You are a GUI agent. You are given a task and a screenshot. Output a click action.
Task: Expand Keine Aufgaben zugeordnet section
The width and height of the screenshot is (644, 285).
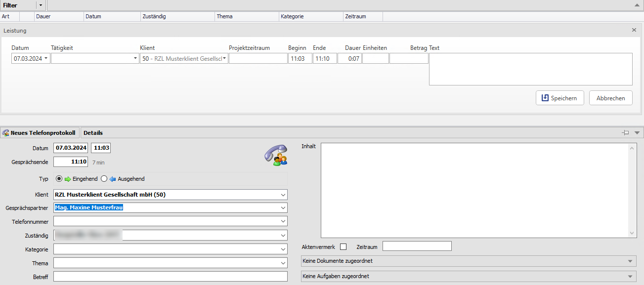pyautogui.click(x=630, y=276)
